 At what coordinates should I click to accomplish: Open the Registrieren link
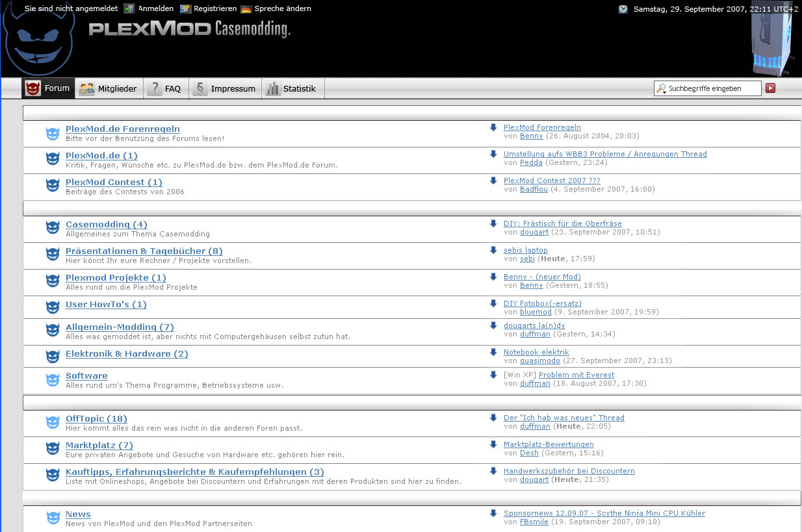pyautogui.click(x=214, y=9)
